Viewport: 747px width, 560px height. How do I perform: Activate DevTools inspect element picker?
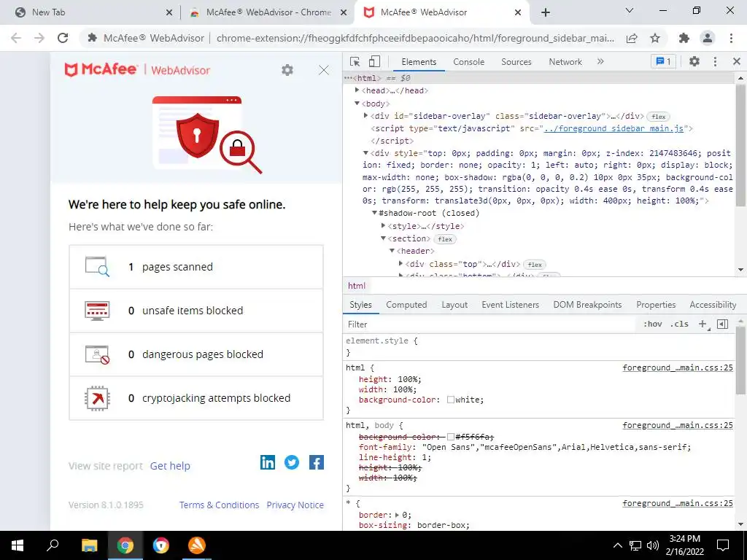(x=355, y=61)
